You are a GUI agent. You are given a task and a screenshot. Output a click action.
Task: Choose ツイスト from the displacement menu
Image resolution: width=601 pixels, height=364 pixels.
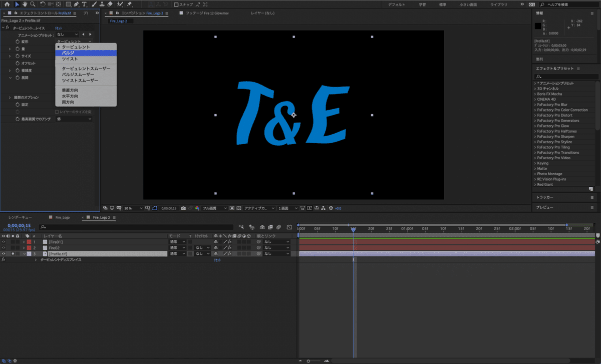(86, 59)
